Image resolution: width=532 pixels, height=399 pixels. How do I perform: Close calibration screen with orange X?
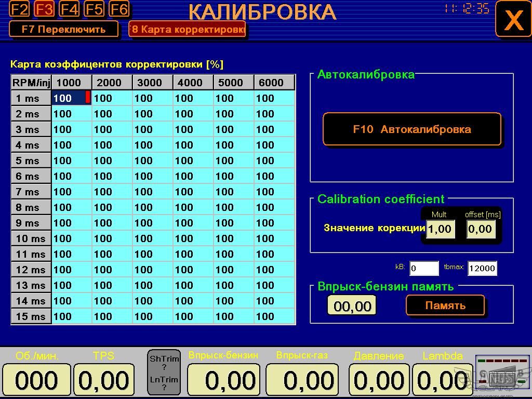pos(513,19)
